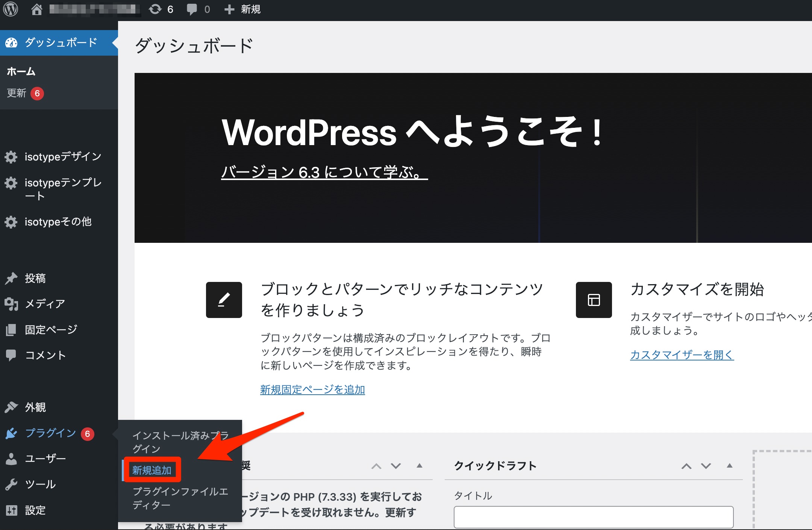Click the red 6 badge beside プラグイン

[x=88, y=434]
